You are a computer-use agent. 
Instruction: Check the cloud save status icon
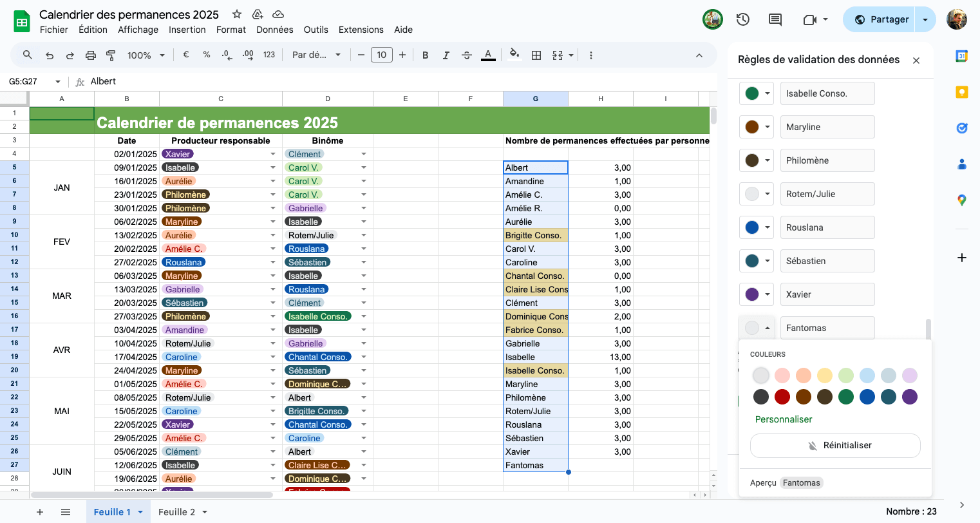278,14
